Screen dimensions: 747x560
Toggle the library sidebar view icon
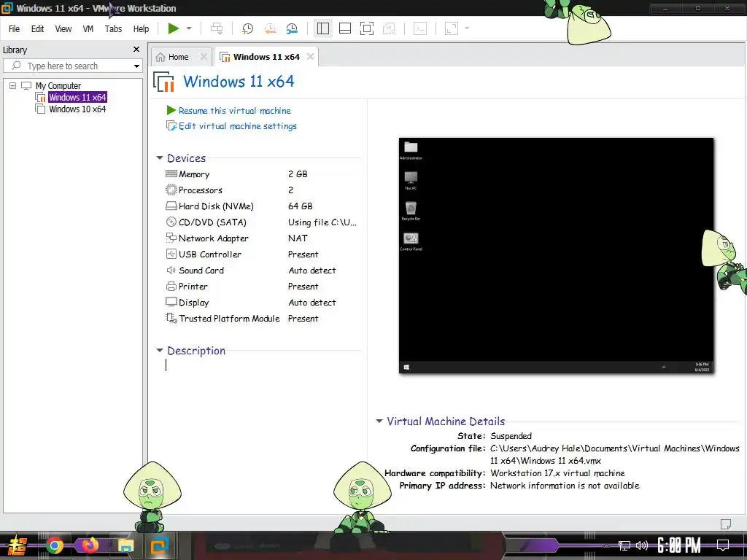pyautogui.click(x=323, y=28)
